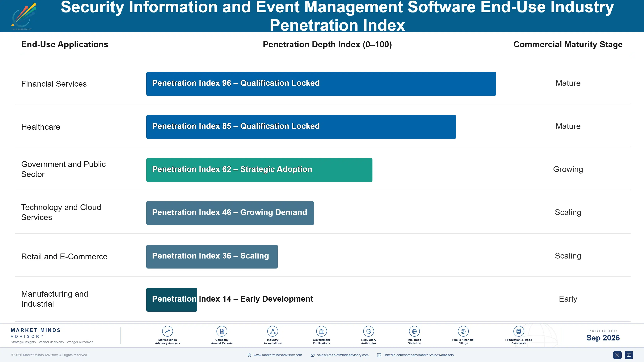Image resolution: width=644 pixels, height=362 pixels.
Task: Open the X social media icon
Action: pyautogui.click(x=617, y=355)
